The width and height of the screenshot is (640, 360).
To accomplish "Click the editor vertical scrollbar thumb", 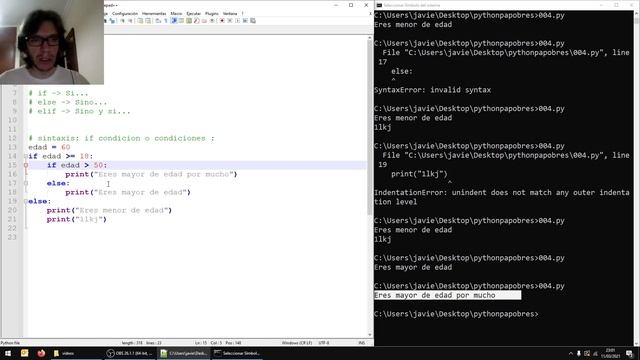I will [x=370, y=127].
